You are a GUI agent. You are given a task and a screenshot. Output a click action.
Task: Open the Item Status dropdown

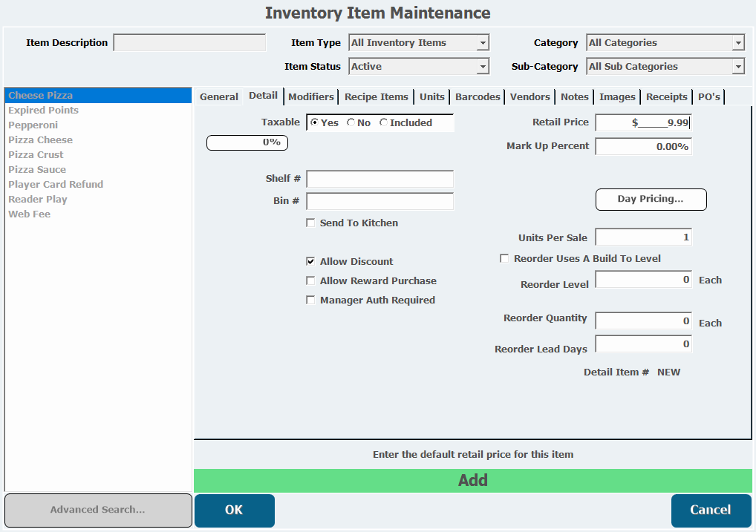point(483,67)
